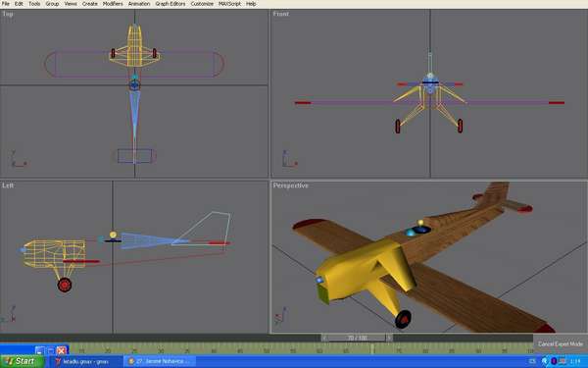Click the CS language indicator in tray
This screenshot has width=588, height=368.
point(532,361)
